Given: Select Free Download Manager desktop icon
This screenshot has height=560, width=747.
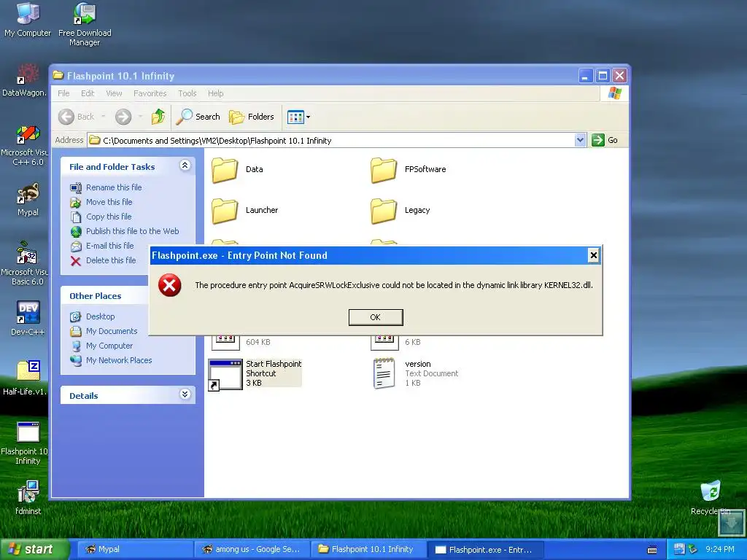Looking at the screenshot, I should pos(85,24).
